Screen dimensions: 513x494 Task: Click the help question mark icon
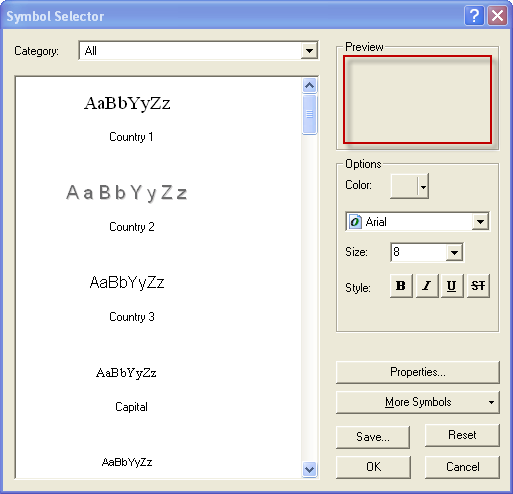[x=474, y=16]
